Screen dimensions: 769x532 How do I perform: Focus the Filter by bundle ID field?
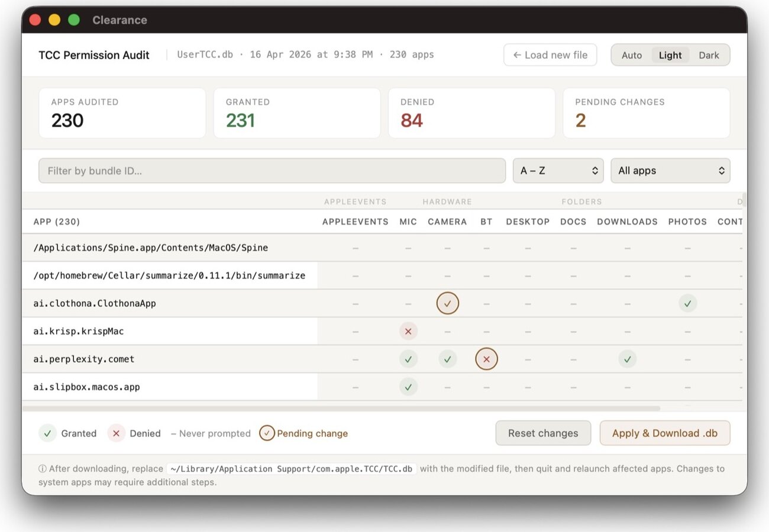coord(272,171)
